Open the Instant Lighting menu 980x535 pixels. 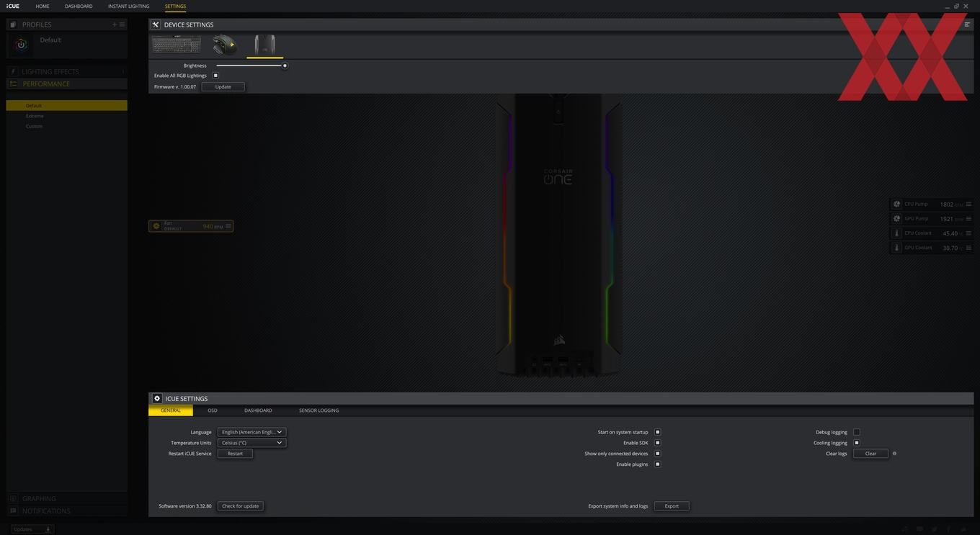[x=128, y=6]
